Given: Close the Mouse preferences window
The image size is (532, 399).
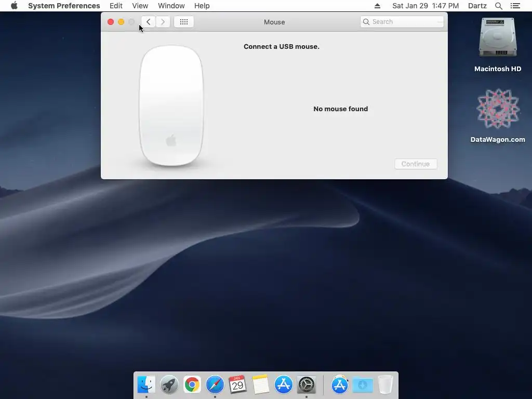Looking at the screenshot, I should (x=111, y=22).
